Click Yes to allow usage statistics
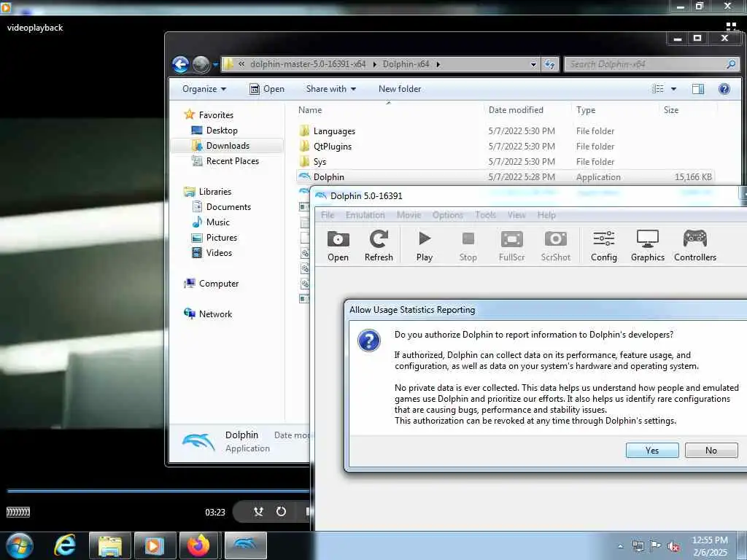 [652, 450]
